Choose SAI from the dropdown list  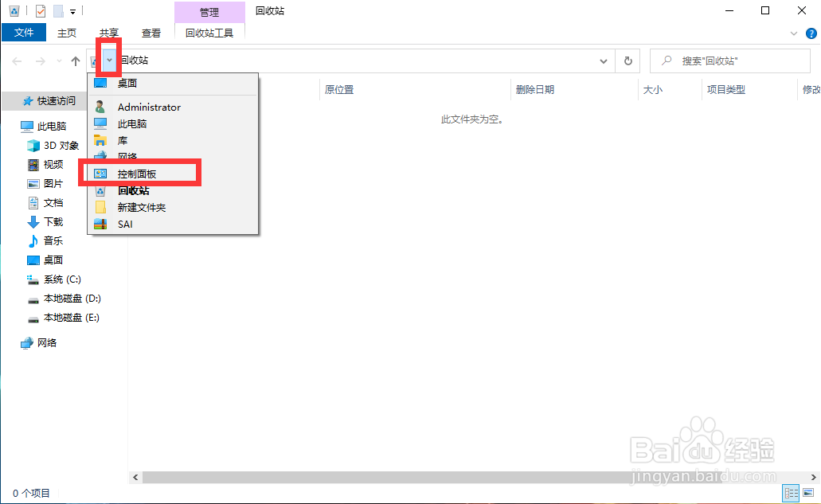tap(173, 225)
